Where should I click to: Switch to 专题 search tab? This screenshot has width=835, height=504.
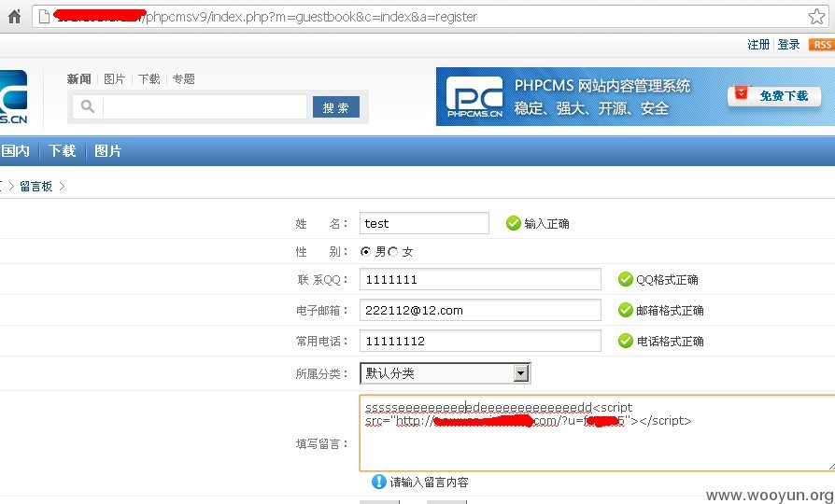tap(184, 79)
